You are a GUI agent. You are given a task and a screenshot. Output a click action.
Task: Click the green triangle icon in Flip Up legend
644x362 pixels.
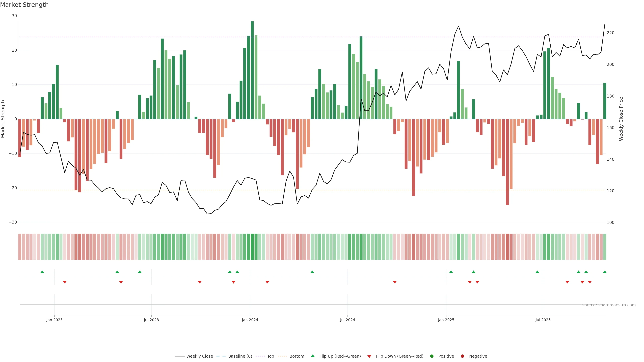(312, 356)
